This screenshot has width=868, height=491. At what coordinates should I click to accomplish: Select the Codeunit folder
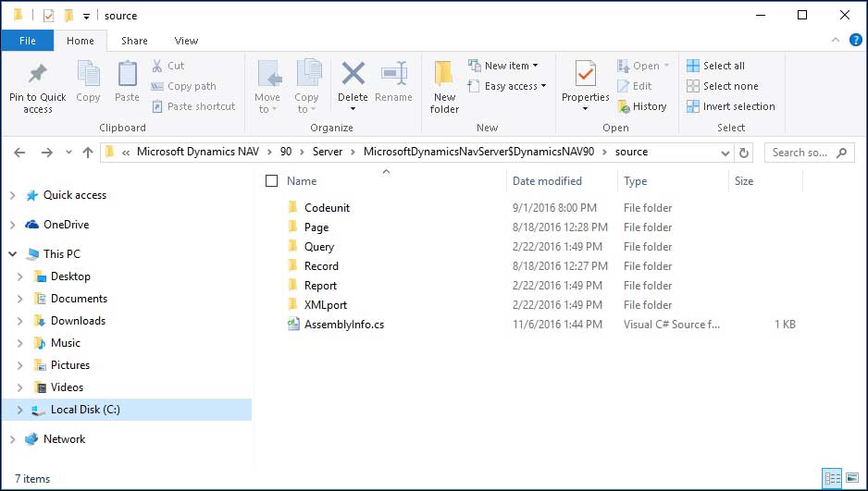pos(327,208)
